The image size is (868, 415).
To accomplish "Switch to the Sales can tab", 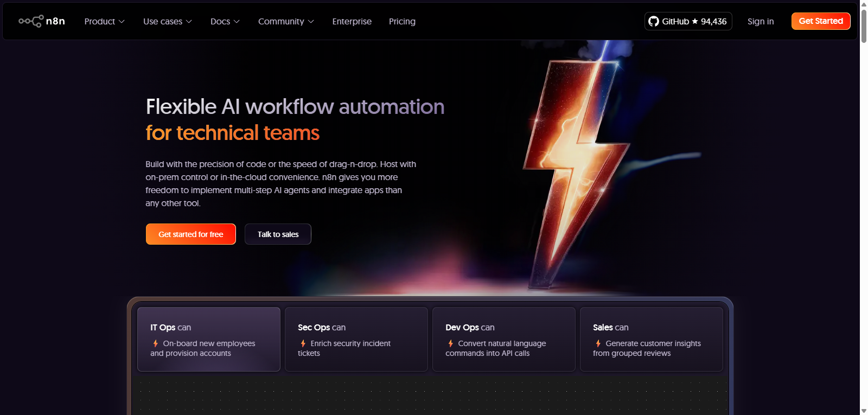I will 651,339.
